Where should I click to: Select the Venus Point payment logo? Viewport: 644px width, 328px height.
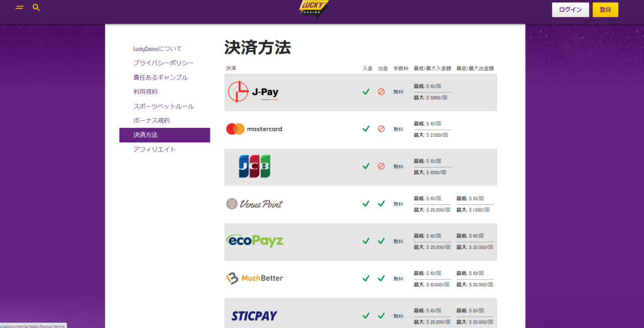click(254, 204)
